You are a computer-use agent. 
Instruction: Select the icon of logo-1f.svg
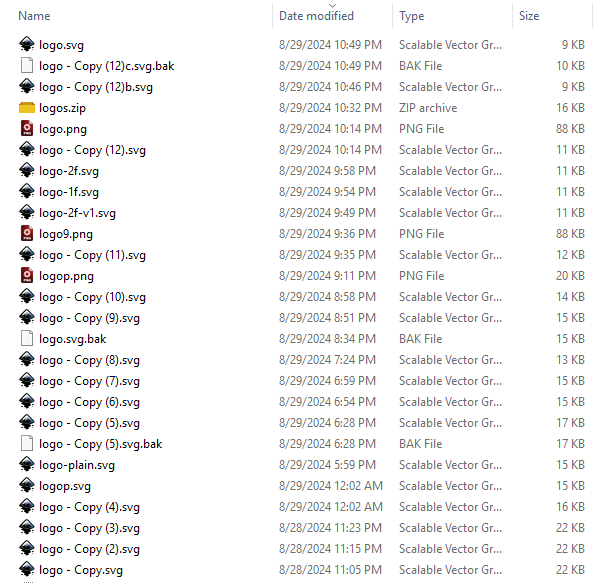pos(27,192)
